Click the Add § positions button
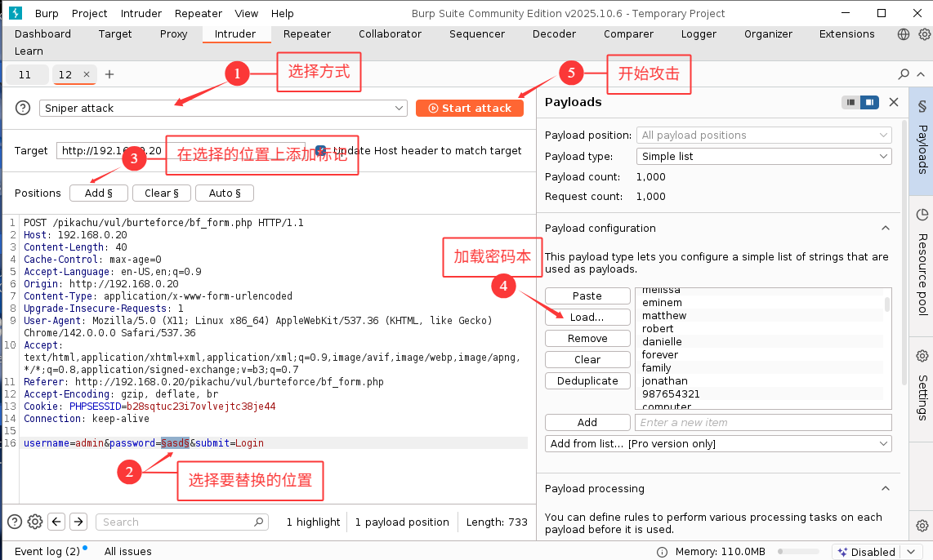 (99, 193)
